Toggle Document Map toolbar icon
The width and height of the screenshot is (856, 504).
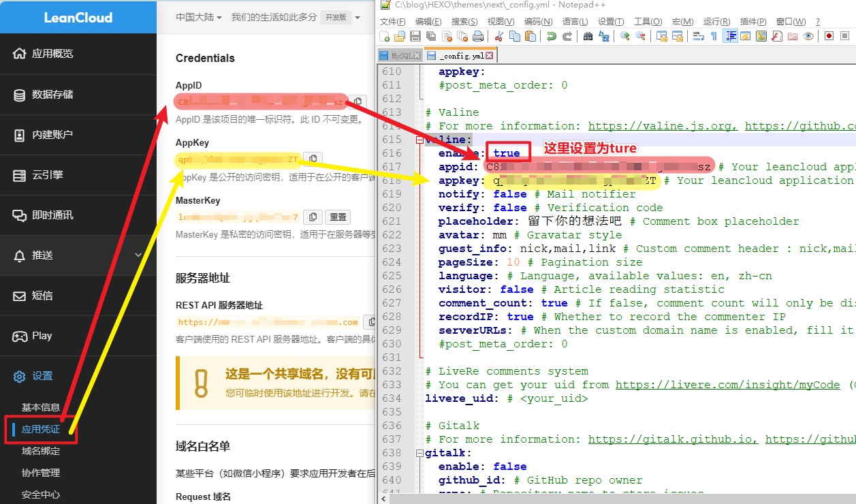761,35
